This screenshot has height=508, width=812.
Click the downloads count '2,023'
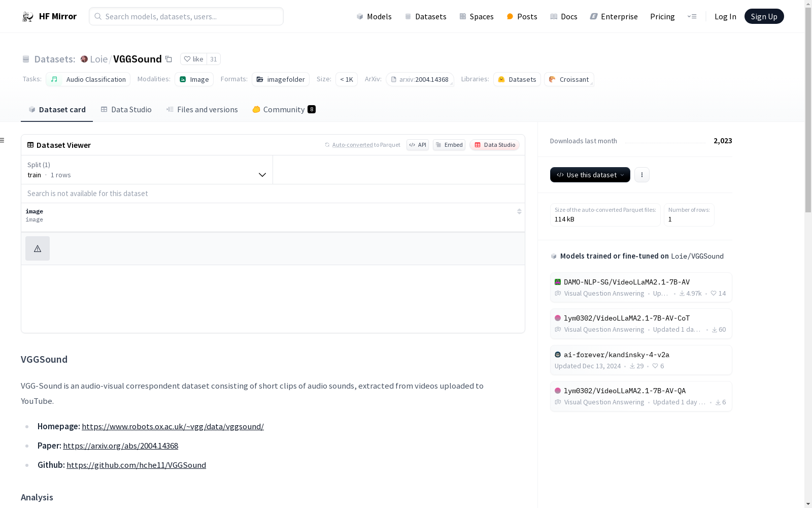click(x=723, y=141)
